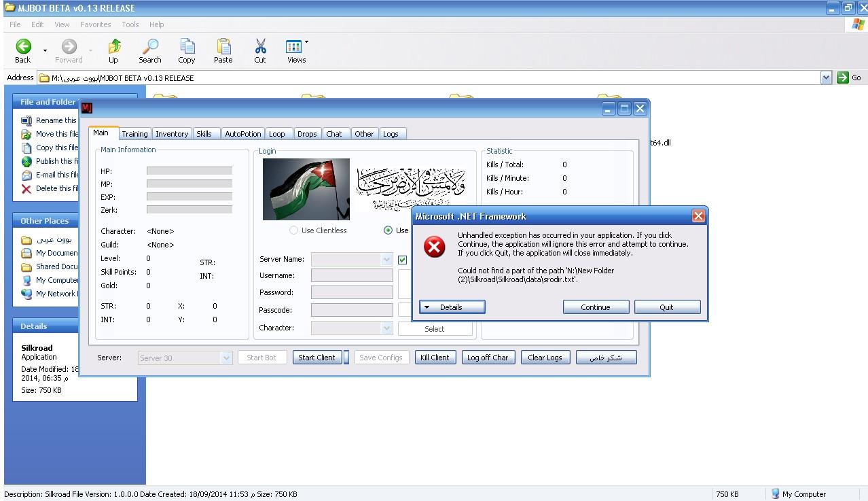Click the Kill Client button

click(435, 358)
